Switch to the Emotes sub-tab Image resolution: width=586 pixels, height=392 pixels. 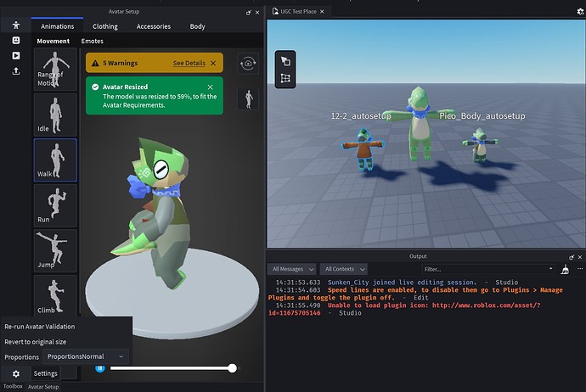click(93, 41)
